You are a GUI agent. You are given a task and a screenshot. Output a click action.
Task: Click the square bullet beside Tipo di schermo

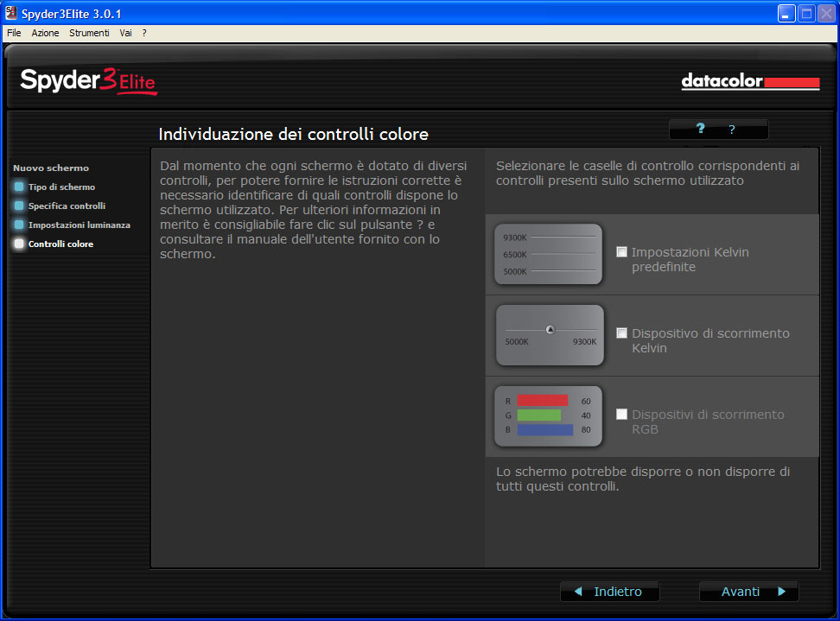pyautogui.click(x=19, y=187)
